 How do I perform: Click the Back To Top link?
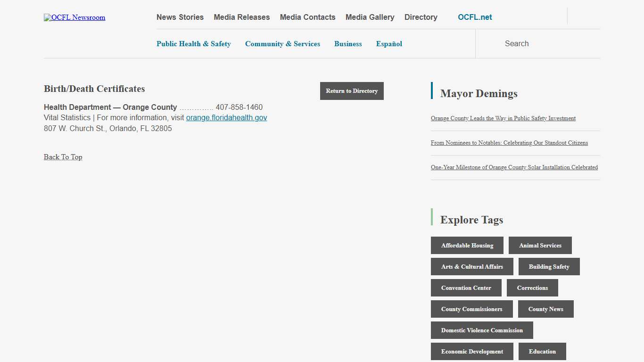click(x=63, y=157)
